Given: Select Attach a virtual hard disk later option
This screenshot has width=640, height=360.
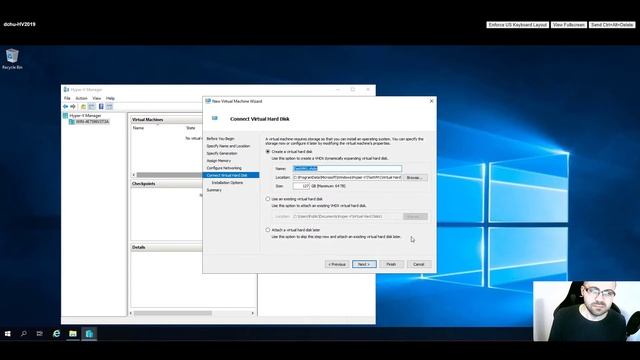Looking at the screenshot, I should (268, 230).
